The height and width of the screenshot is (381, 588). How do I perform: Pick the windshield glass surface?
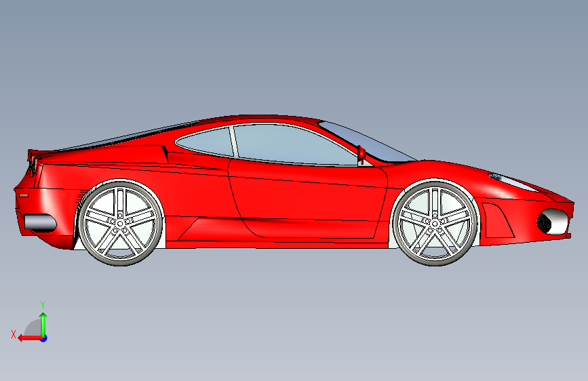[368, 142]
